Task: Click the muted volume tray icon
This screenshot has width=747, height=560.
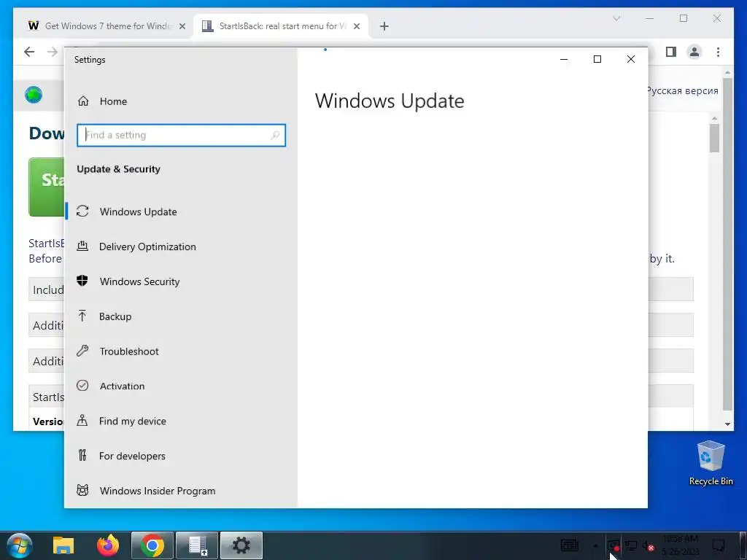Action: pos(648,546)
